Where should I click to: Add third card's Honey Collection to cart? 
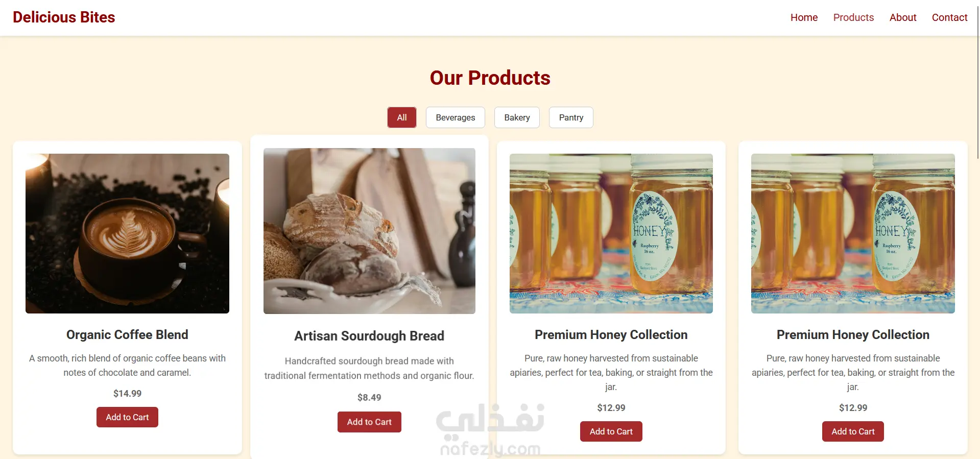click(611, 431)
